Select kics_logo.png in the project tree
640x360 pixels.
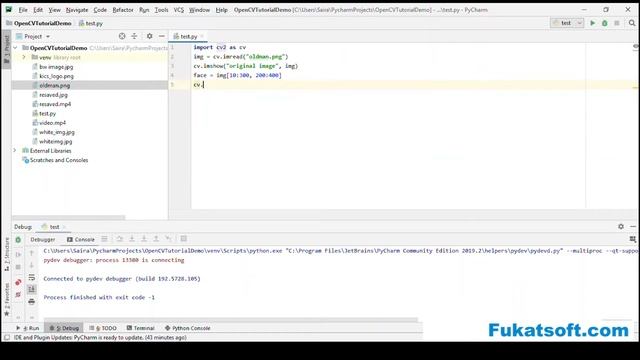[56, 76]
